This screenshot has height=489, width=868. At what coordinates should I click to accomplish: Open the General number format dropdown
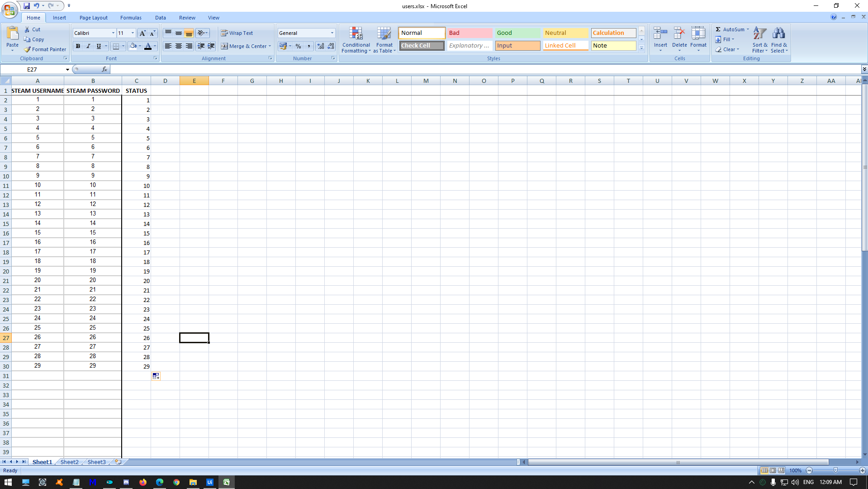[332, 33]
